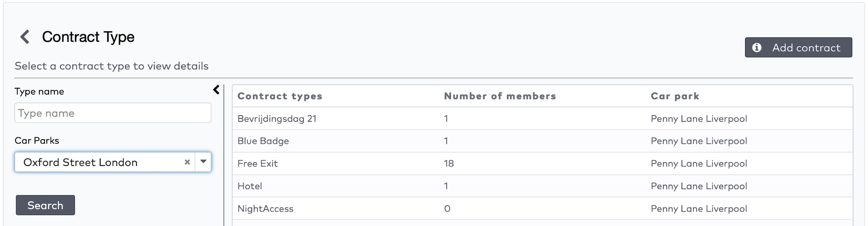Select the Bevrijdingsdag 21 contract type
The width and height of the screenshot is (868, 226).
[x=277, y=119]
